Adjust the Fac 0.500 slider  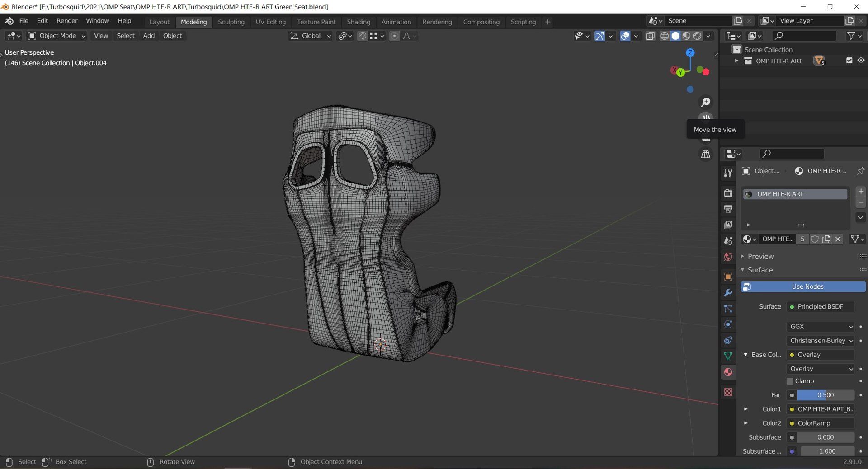826,395
